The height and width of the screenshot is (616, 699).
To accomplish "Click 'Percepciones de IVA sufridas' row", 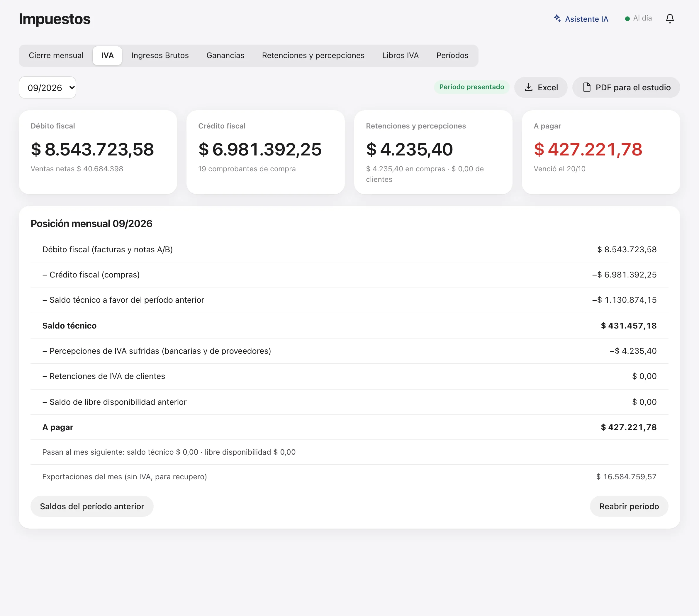I will click(x=349, y=351).
